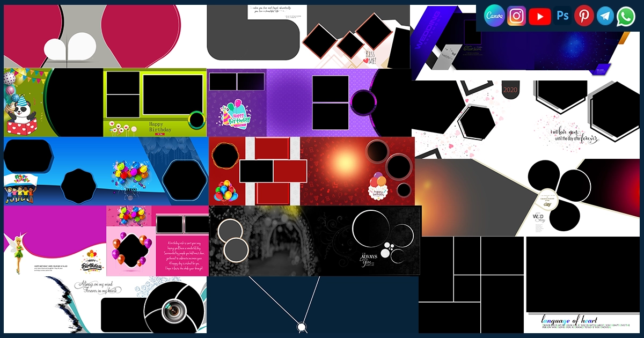The height and width of the screenshot is (338, 644).
Task: Choose the blue balloons kids birthday template
Action: pyautogui.click(x=106, y=171)
